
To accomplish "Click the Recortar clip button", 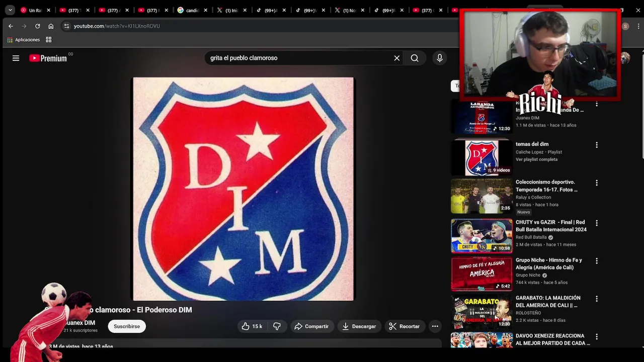I will point(405,326).
